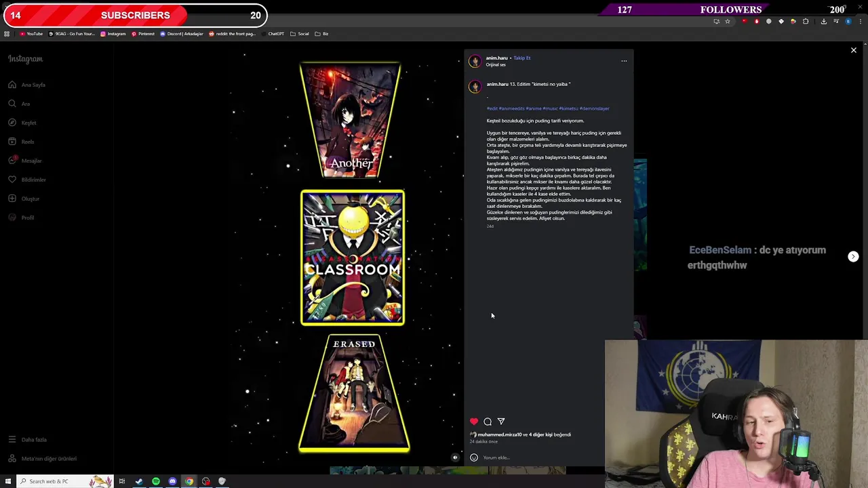
Task: Open the Chrome apps grid shortcut
Action: (x=7, y=34)
